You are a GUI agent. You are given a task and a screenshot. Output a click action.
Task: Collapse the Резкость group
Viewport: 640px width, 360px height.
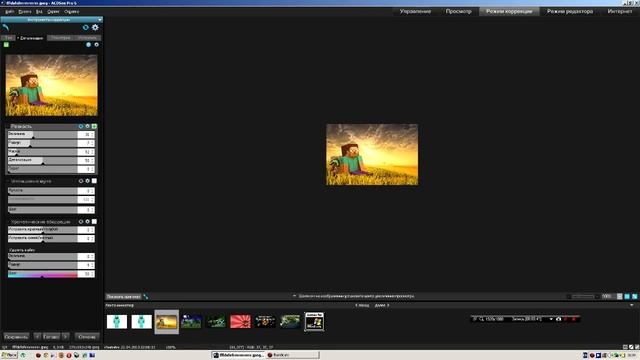tap(8, 127)
